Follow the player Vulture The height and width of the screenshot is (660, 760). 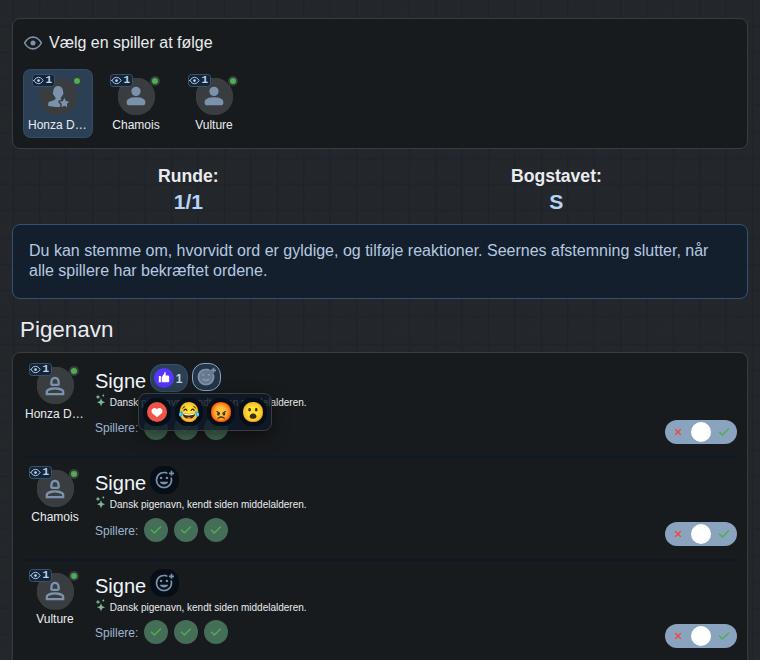pos(214,103)
